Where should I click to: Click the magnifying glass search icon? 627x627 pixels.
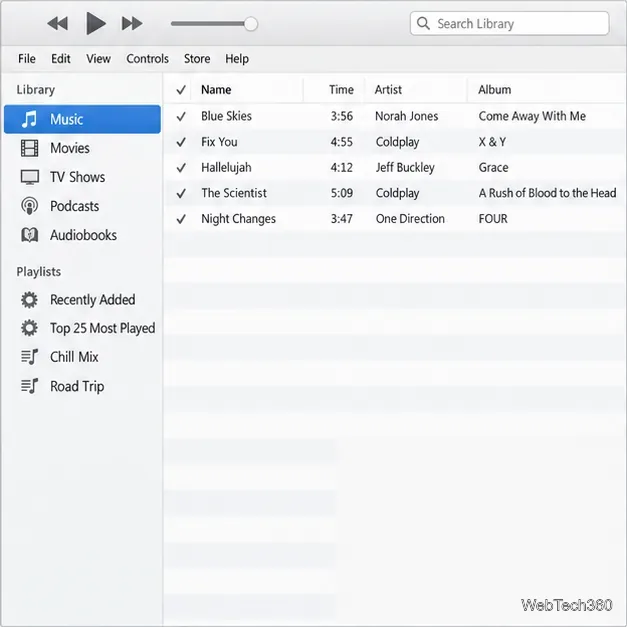coord(423,24)
